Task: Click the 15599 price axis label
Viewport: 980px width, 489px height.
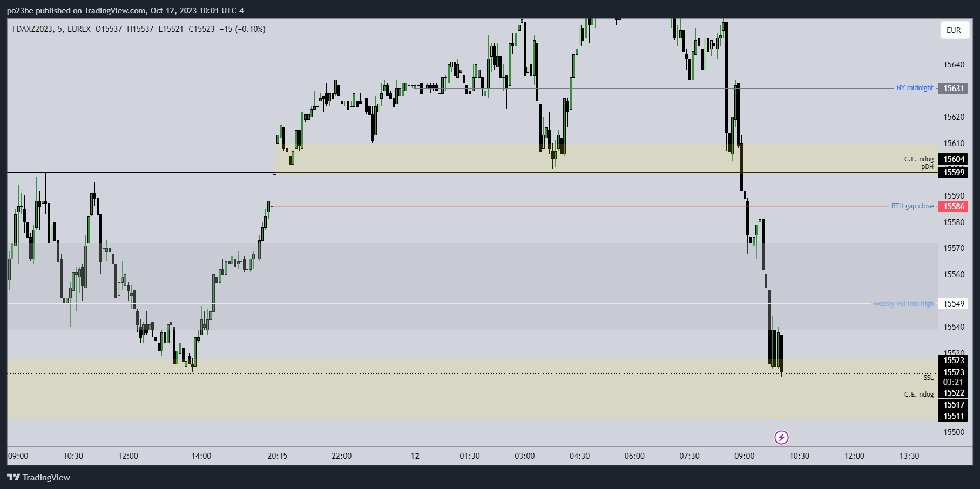Action: [x=953, y=173]
